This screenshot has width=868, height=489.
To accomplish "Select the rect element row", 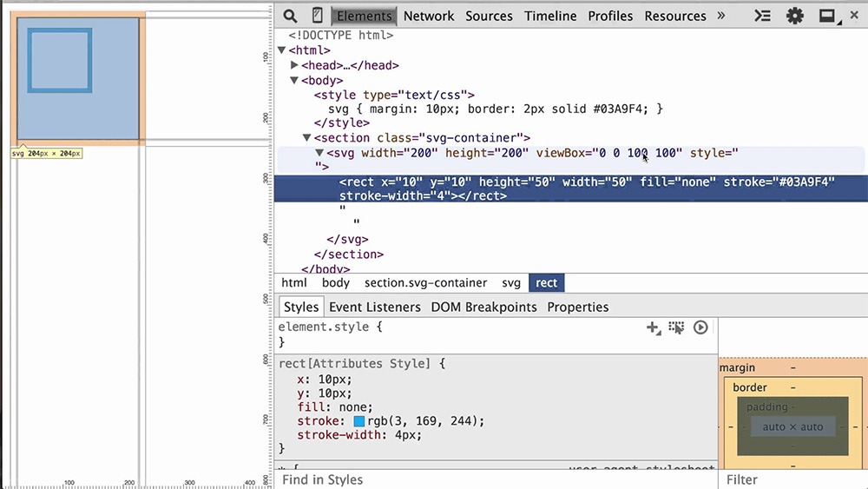I will [571, 188].
